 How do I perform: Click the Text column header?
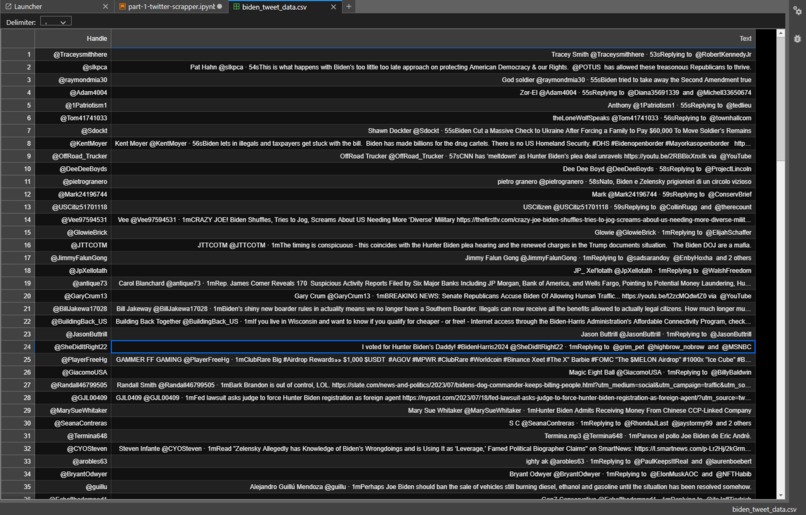point(433,39)
